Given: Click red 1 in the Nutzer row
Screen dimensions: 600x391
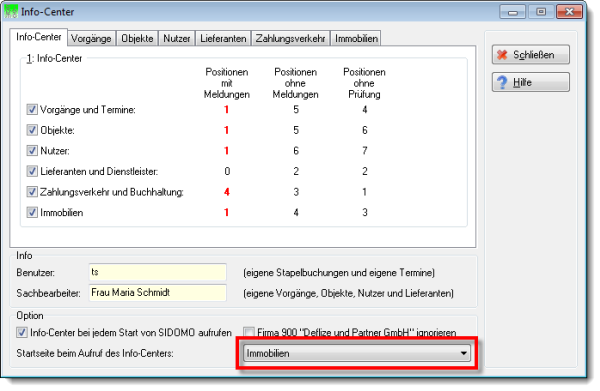Looking at the screenshot, I should tap(227, 151).
